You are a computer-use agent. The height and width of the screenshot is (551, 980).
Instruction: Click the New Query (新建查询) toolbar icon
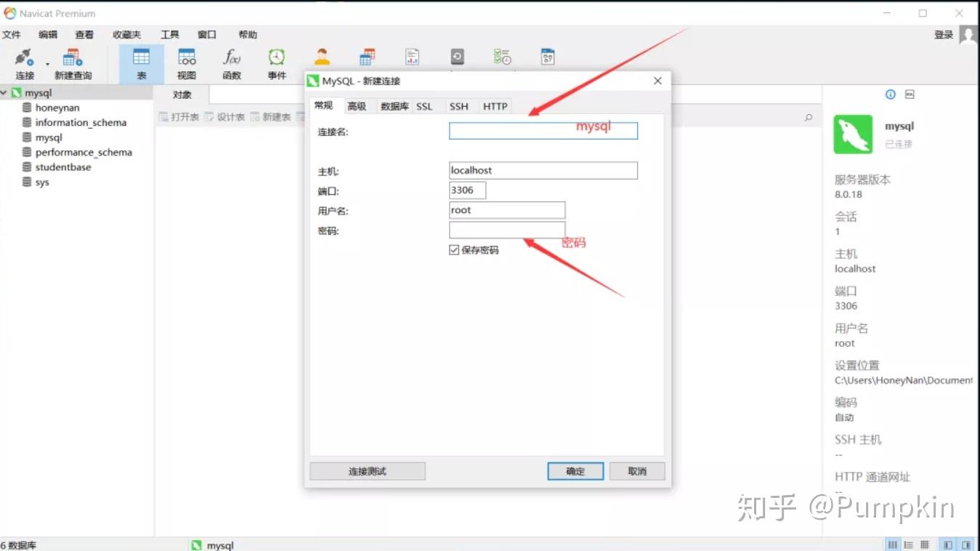(x=73, y=63)
